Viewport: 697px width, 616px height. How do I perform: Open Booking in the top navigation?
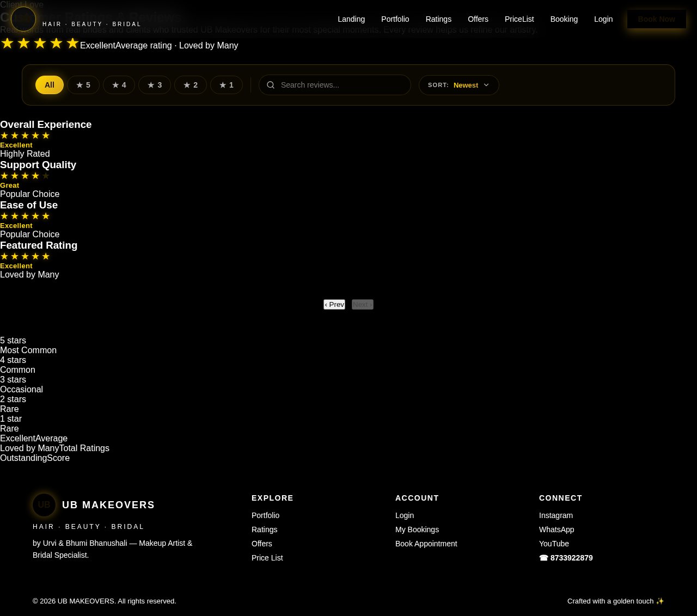coord(564,19)
